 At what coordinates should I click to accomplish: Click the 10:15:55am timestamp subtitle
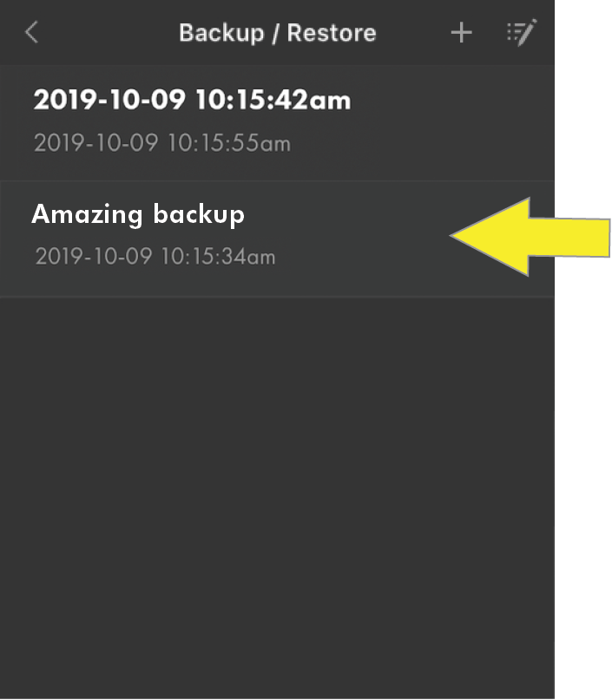[x=161, y=143]
